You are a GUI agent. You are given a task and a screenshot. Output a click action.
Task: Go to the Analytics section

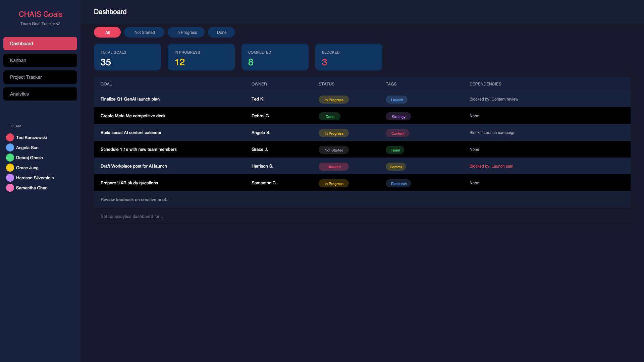click(x=40, y=94)
